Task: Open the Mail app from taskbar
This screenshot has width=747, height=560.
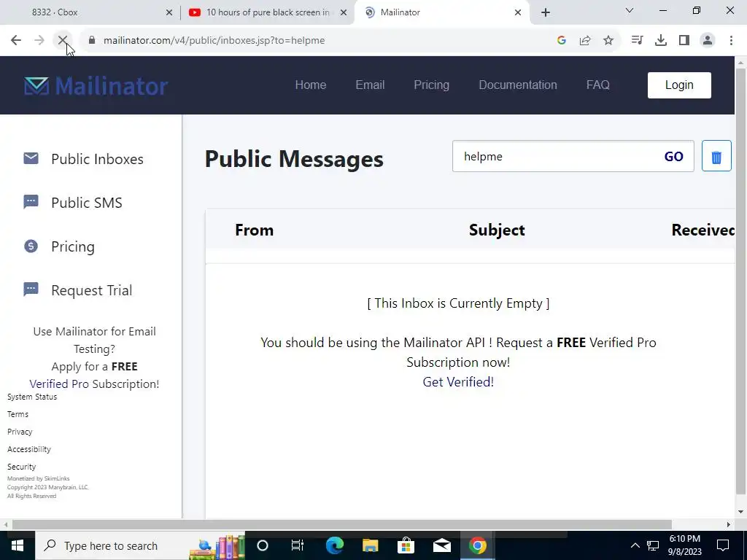Action: 441,545
